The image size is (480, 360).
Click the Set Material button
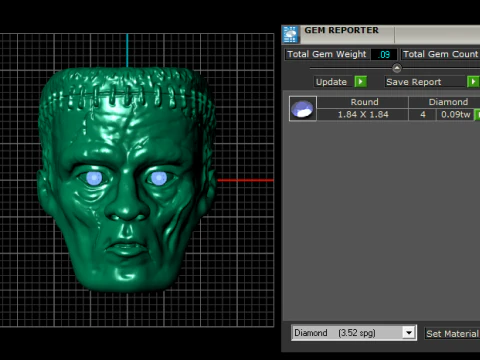452,333
